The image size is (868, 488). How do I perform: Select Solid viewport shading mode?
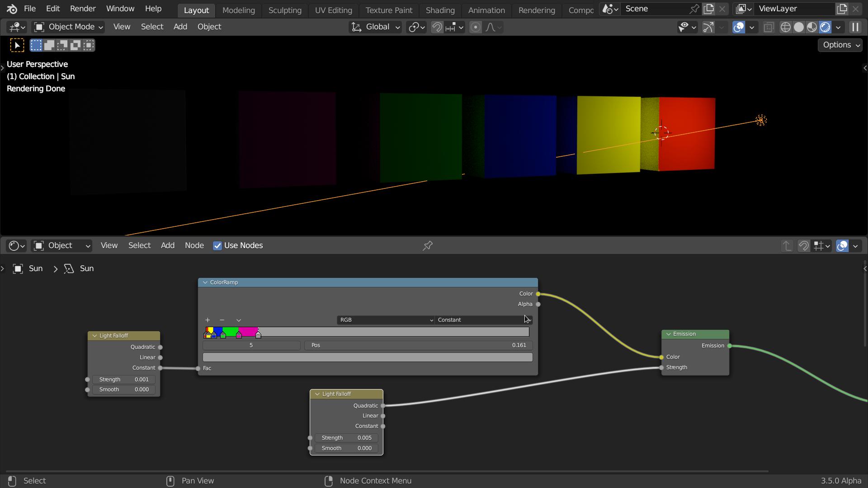(x=799, y=27)
